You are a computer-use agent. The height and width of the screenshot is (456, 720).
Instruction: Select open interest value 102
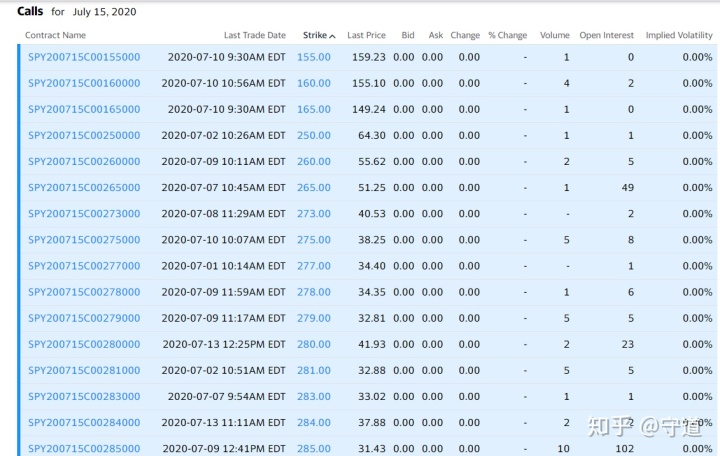tap(624, 449)
